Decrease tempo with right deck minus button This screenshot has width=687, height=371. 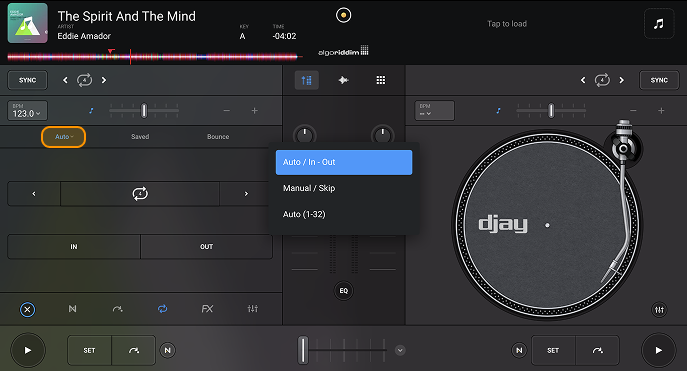[633, 111]
